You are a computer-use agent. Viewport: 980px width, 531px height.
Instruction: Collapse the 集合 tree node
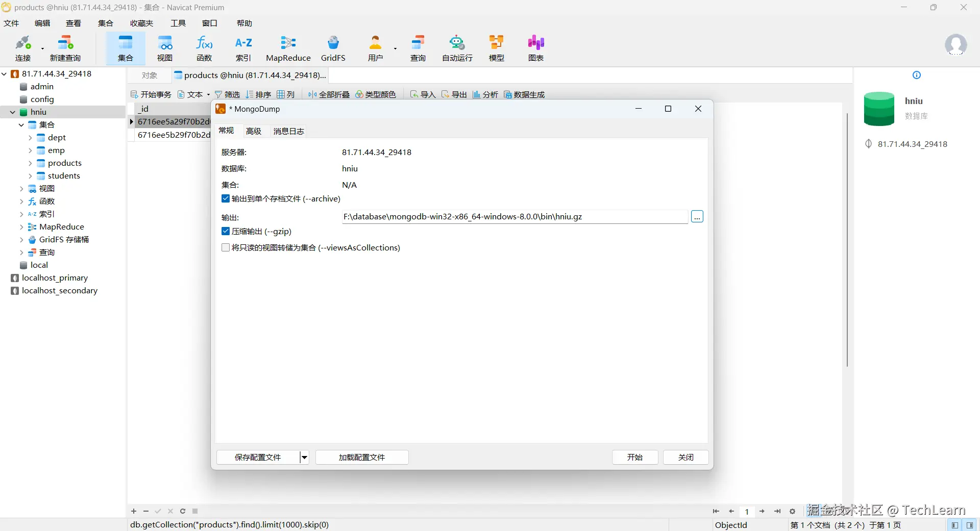coord(21,125)
